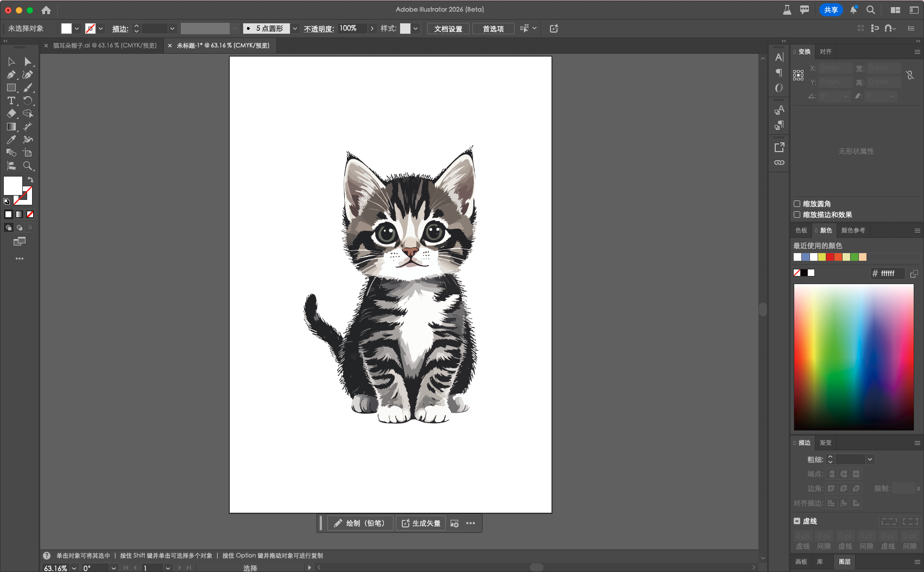Select the Pen tool in the toolbar
The width and height of the screenshot is (924, 572).
point(11,75)
